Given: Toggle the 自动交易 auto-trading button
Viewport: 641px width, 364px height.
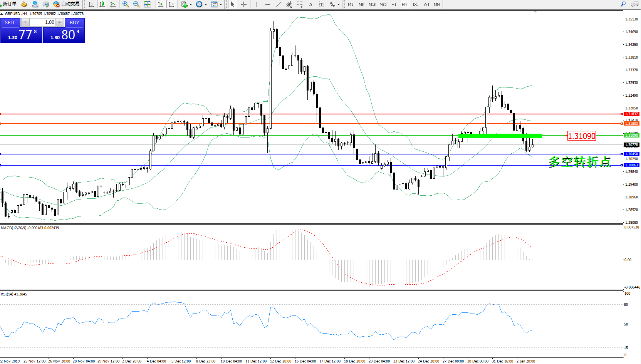Looking at the screenshot, I should click(x=67, y=4).
